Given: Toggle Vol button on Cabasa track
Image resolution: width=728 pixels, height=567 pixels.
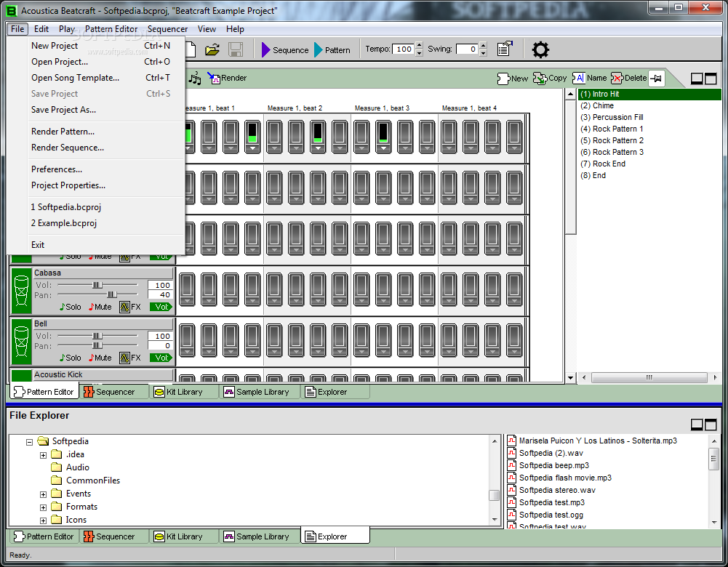Looking at the screenshot, I should [161, 307].
